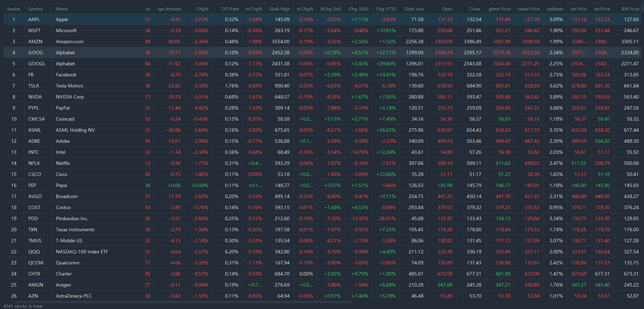The height and width of the screenshot is (309, 644).
Task: Click ASML's Open price 635.67
Action: pyautogui.click(x=445, y=130)
